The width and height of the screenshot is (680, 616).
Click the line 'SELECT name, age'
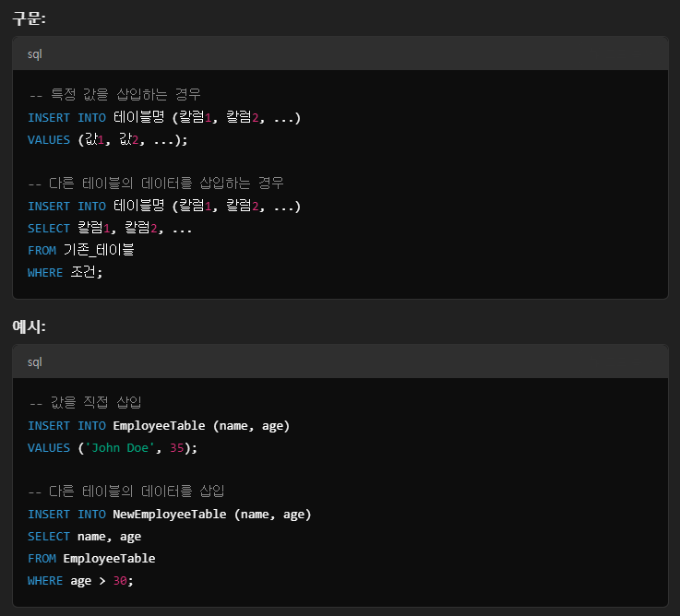click(x=85, y=537)
